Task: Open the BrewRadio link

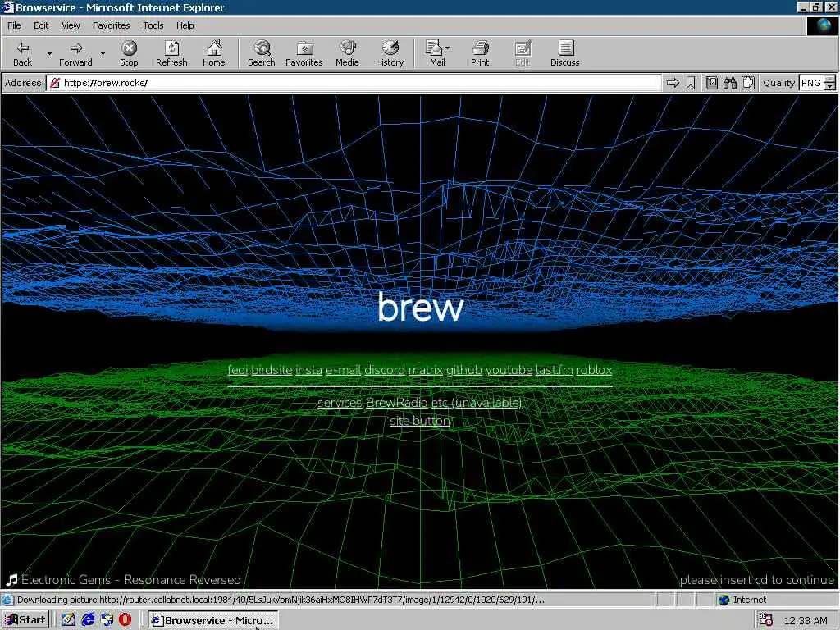Action: tap(396, 402)
